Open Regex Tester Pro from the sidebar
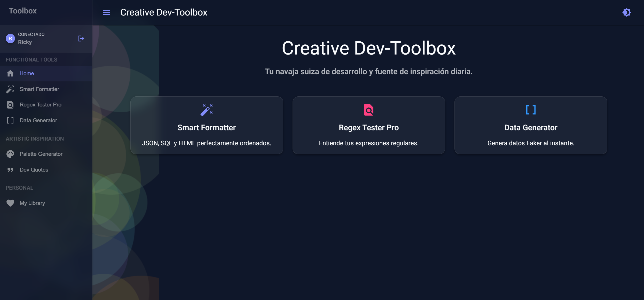The image size is (644, 300). [x=46, y=105]
